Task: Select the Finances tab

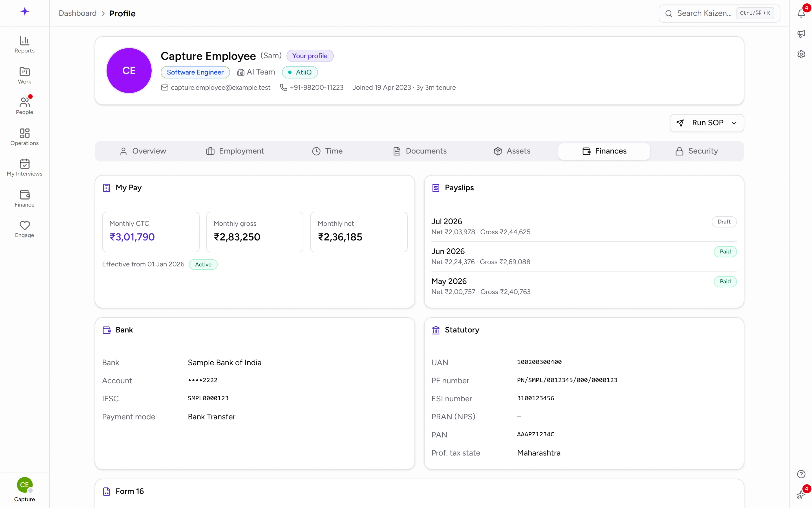Action: (604, 151)
